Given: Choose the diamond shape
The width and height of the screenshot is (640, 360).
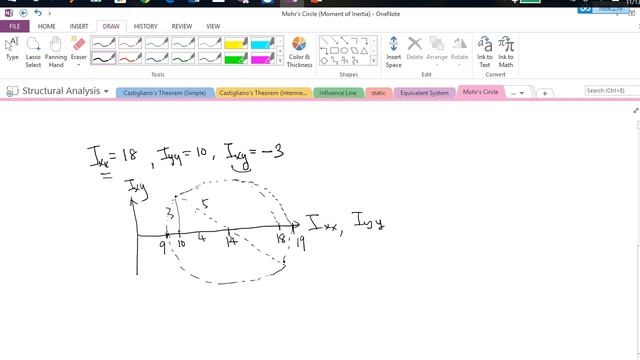Looking at the screenshot, I should 324,60.
